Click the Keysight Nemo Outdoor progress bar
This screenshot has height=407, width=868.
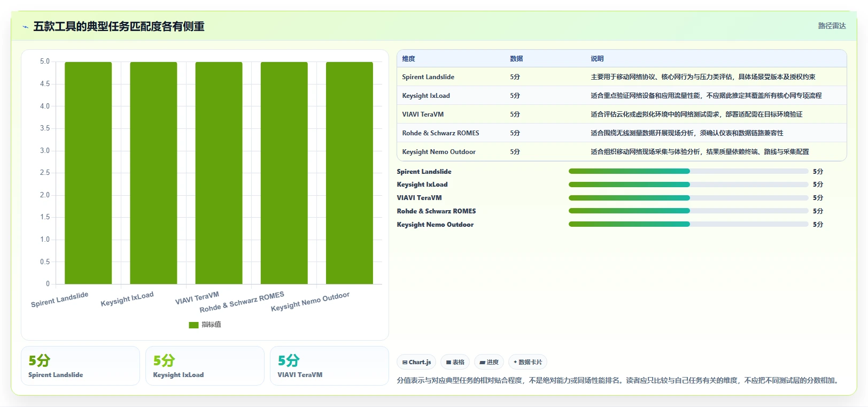(x=688, y=224)
